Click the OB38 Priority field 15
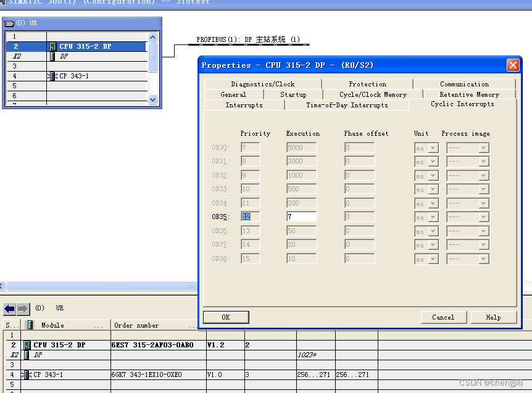 click(x=251, y=259)
